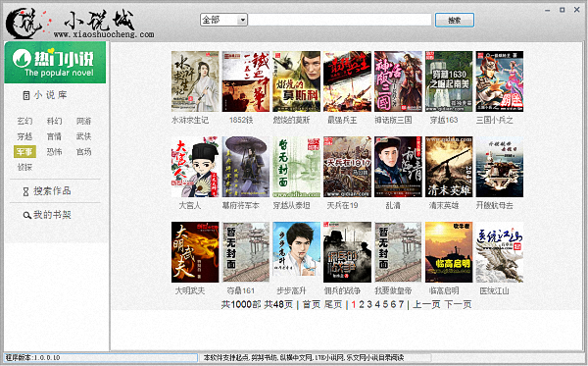Jump to 尾页 last page
Viewport: 588px width, 366px height.
[332, 304]
